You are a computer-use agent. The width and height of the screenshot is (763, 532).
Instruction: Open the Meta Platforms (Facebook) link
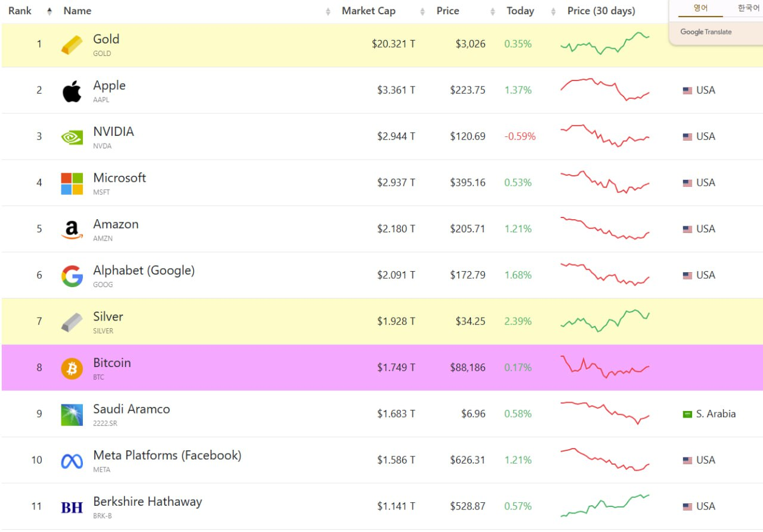pos(167,455)
